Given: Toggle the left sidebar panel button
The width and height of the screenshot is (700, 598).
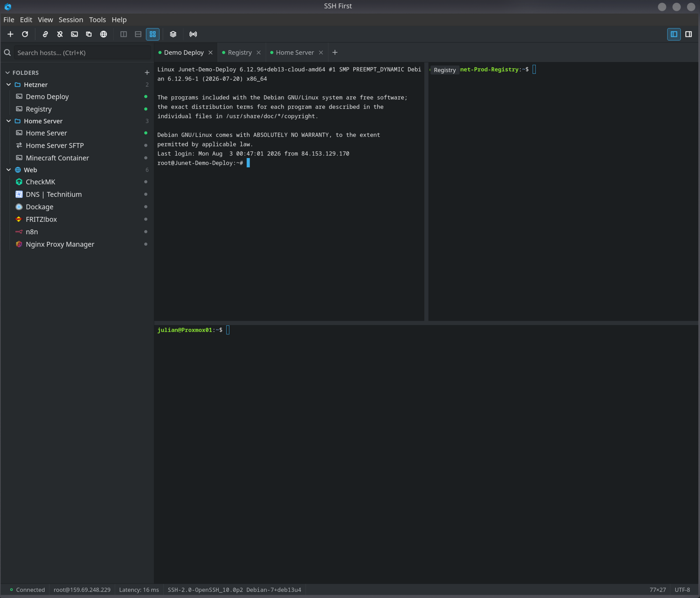Looking at the screenshot, I should point(674,34).
